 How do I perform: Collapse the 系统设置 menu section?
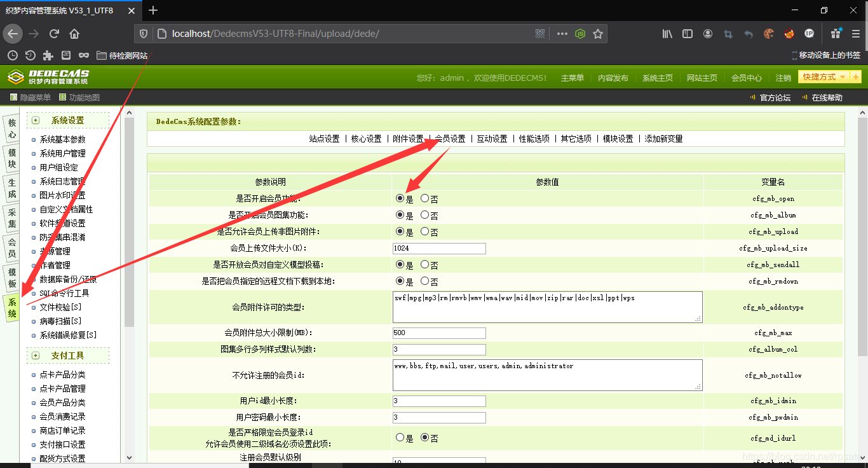click(x=36, y=120)
